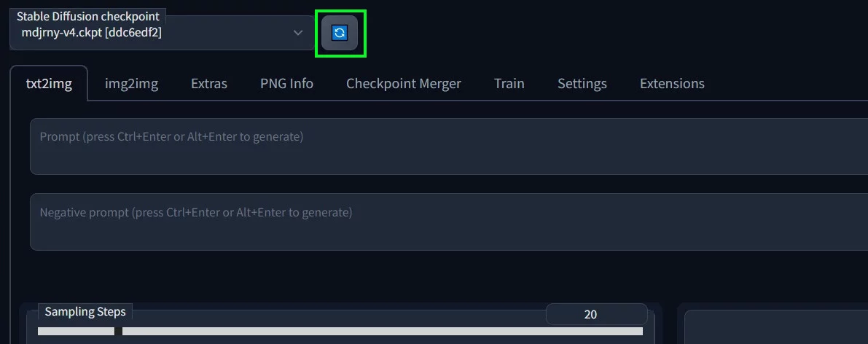Refresh the Stable Diffusion checkpoint list
The image size is (868, 344).
pos(340,34)
